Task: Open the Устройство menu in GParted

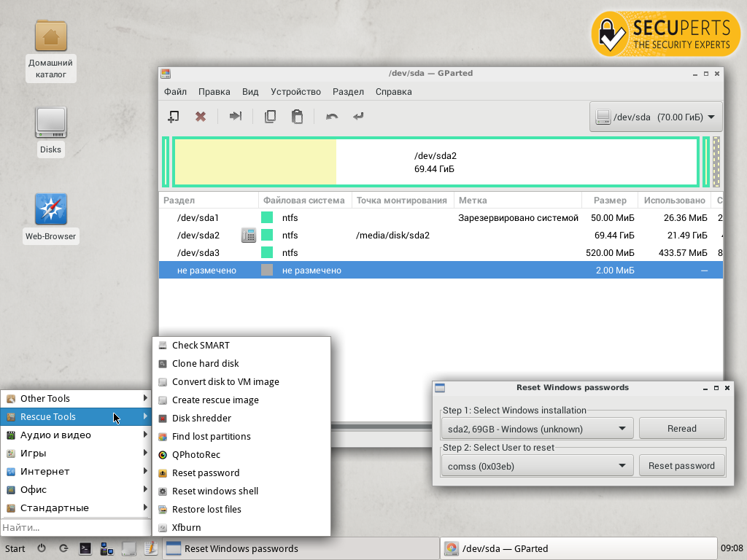Action: [296, 92]
